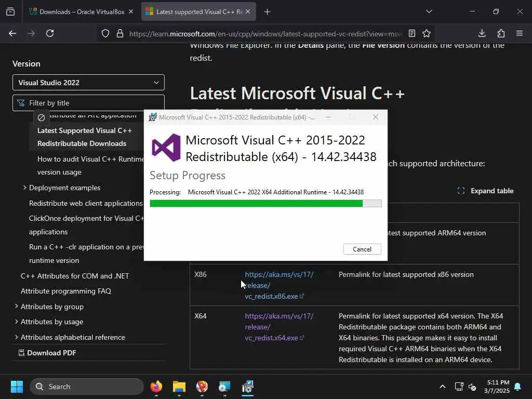Go back with the browser back arrow
Viewport: 532px width, 399px height.
pos(12,33)
